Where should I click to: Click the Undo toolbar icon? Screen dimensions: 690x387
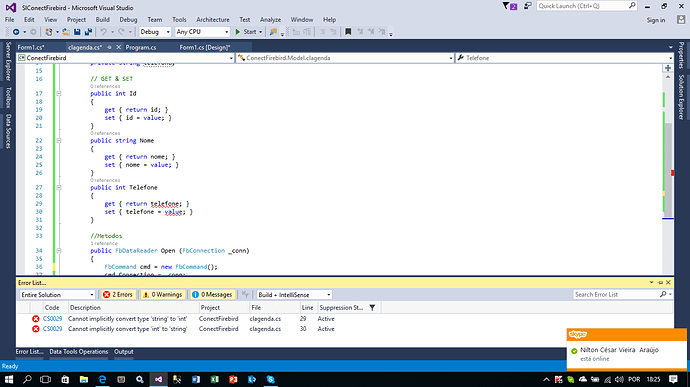[x=103, y=32]
